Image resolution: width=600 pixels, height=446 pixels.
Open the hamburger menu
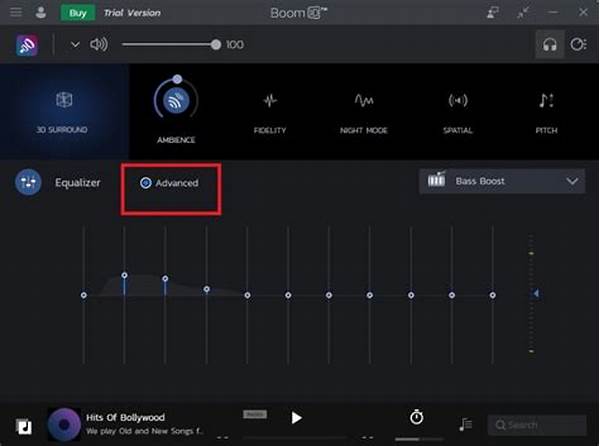(14, 14)
